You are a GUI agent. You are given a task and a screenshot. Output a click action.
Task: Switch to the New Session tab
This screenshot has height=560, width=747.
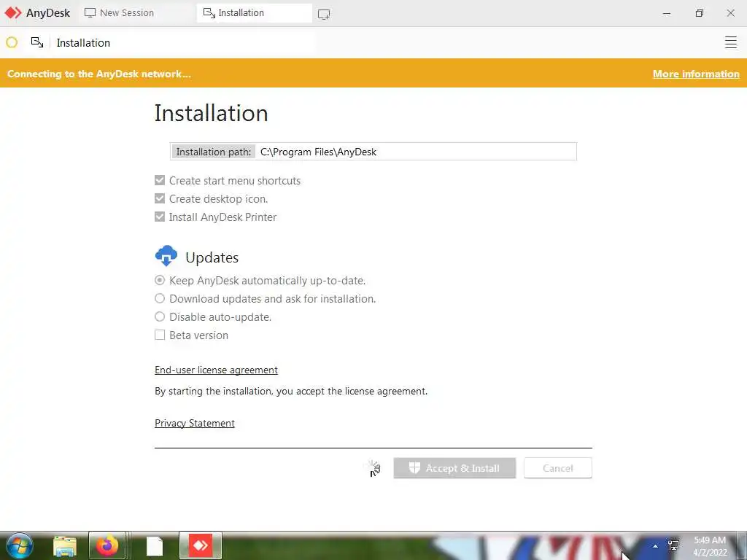(135, 13)
